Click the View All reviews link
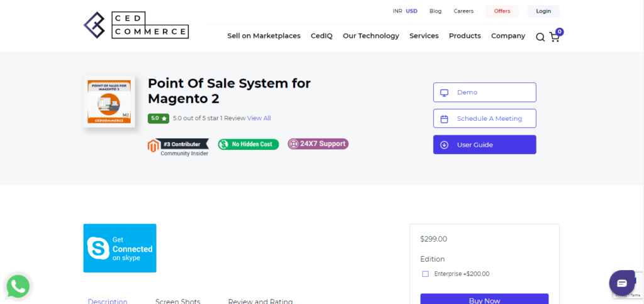This screenshot has height=304, width=644. pyautogui.click(x=258, y=118)
